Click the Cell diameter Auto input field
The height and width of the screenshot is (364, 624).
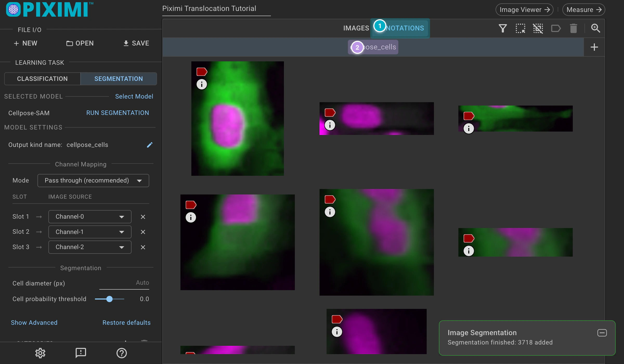point(124,283)
